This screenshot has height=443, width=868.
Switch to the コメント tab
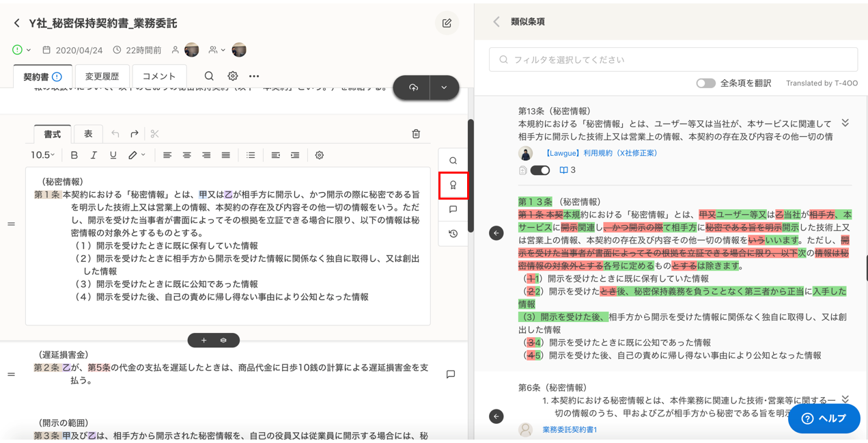click(159, 77)
